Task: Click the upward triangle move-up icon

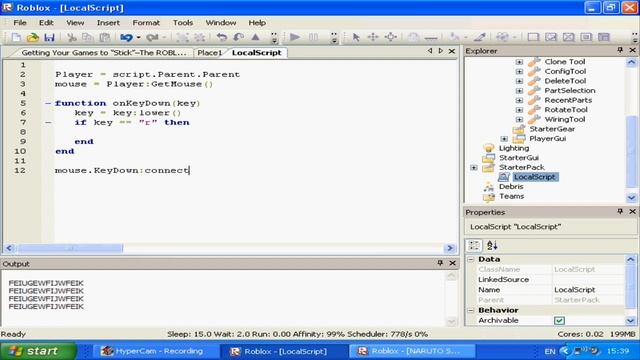Action: coord(256,38)
